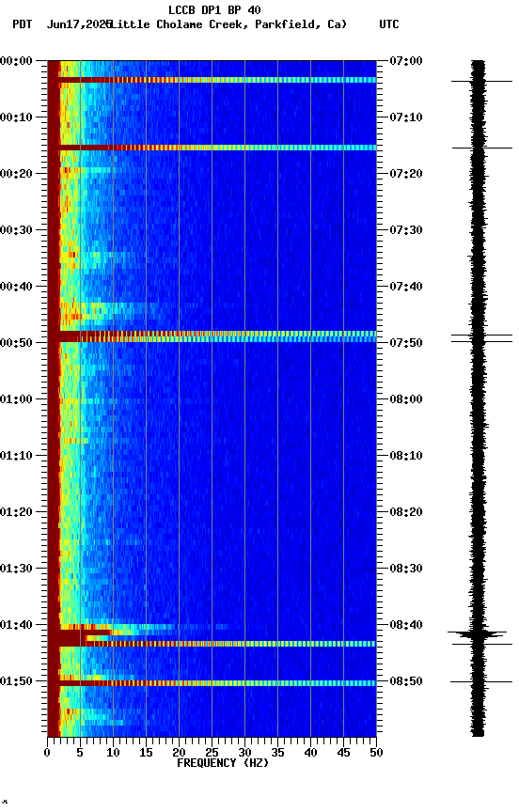The width and height of the screenshot is (519, 812).
Task: Click the '08:10' UTC time label
Action: point(406,456)
